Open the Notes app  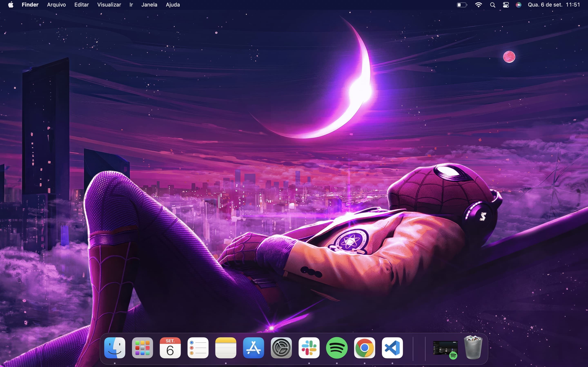[x=225, y=348]
